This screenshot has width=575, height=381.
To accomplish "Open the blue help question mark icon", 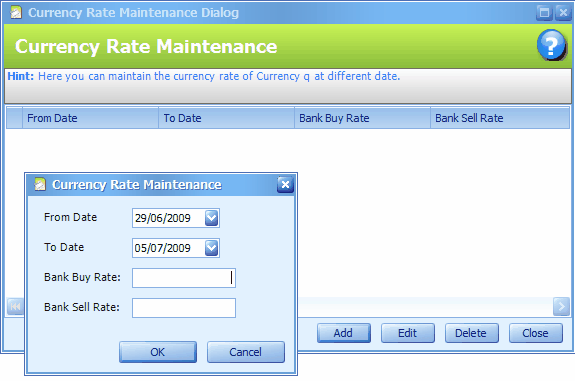I will point(552,45).
